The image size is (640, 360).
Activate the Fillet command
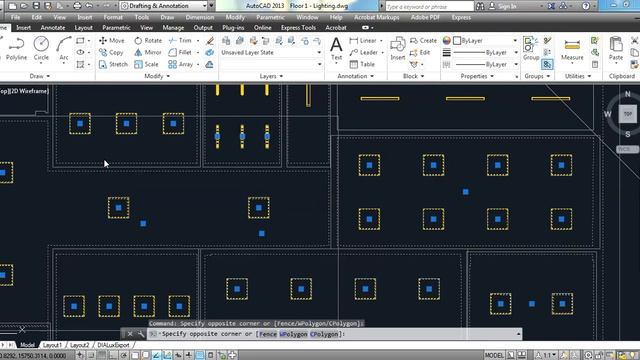click(x=180, y=52)
